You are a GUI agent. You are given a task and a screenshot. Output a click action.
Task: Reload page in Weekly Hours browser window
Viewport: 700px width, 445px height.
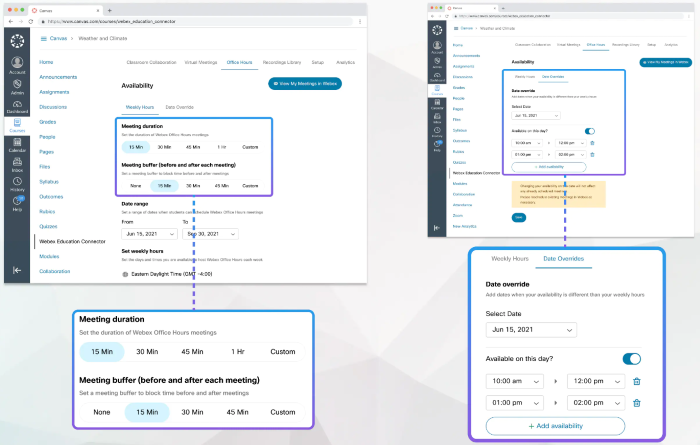(30, 21)
